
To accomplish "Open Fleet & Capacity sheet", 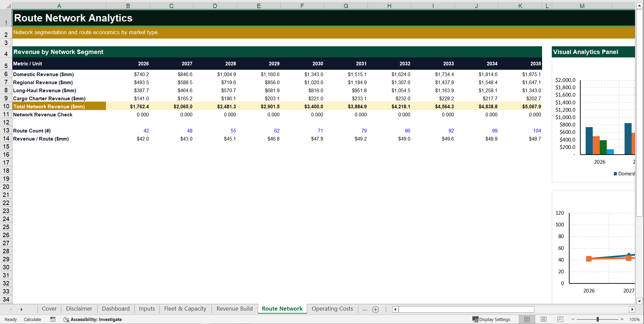I will click(185, 309).
